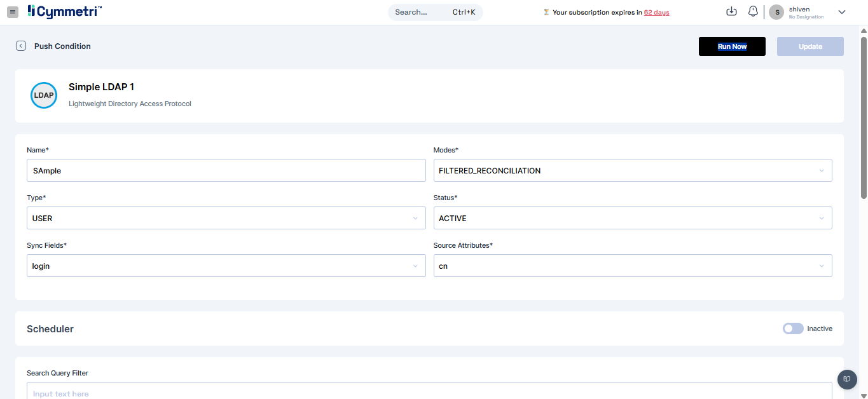Go back using the Push Condition arrow
Image resolution: width=868 pixels, height=399 pixels.
[x=21, y=46]
